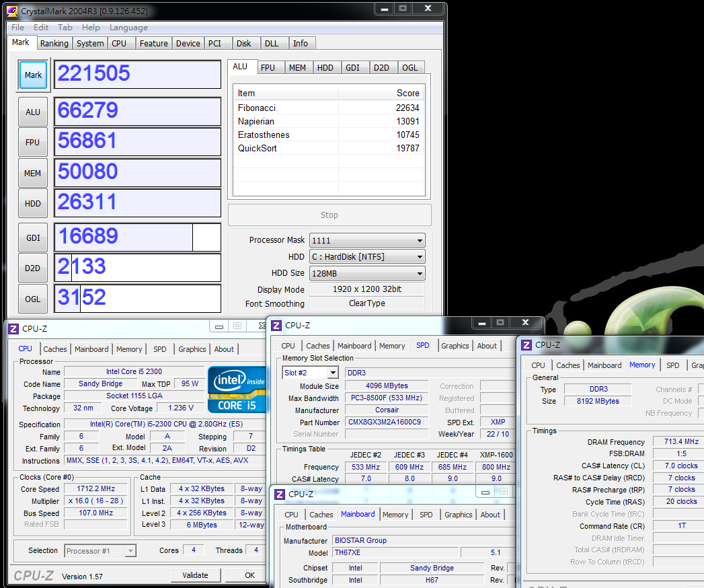Screen dimensions: 704x588
Task: Click the CPU-Z icon of the CPU tab window
Action: pos(13,329)
